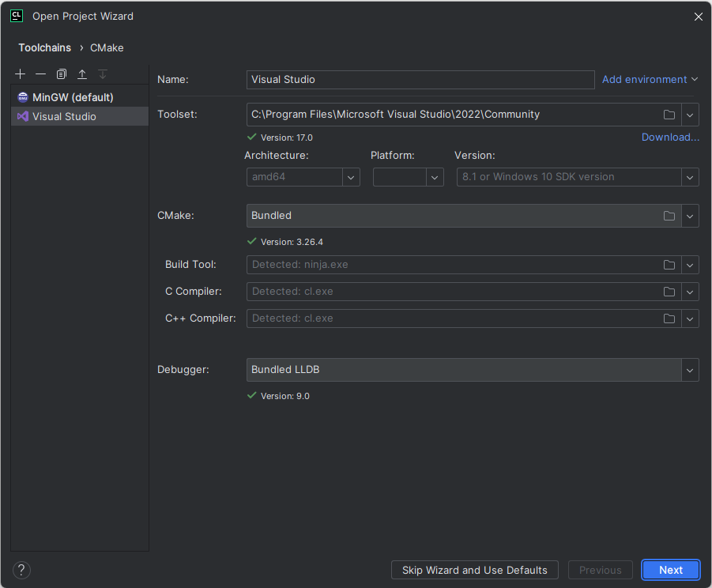Click the Next button

(669, 569)
